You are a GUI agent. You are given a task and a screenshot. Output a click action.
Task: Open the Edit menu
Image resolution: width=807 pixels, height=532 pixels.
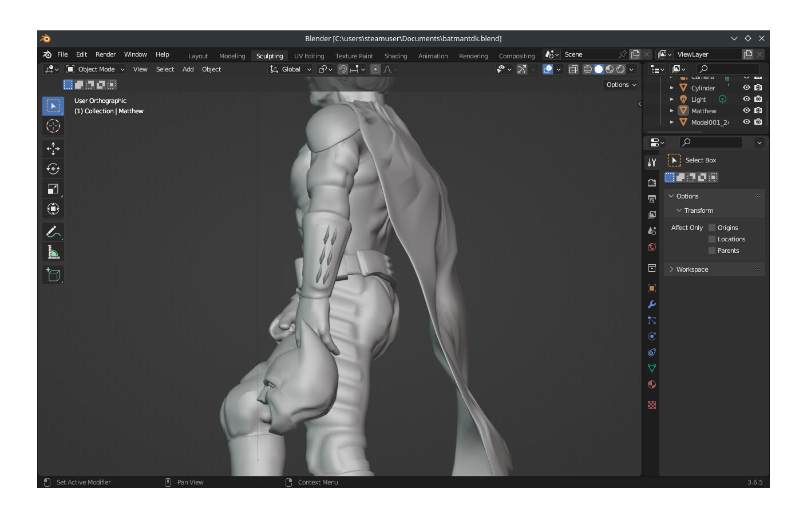(x=81, y=54)
